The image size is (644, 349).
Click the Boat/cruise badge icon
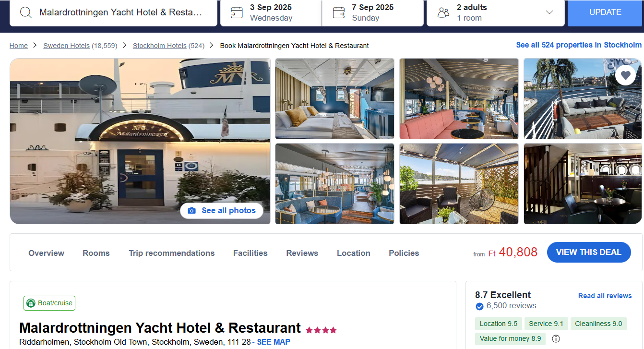[x=31, y=303]
